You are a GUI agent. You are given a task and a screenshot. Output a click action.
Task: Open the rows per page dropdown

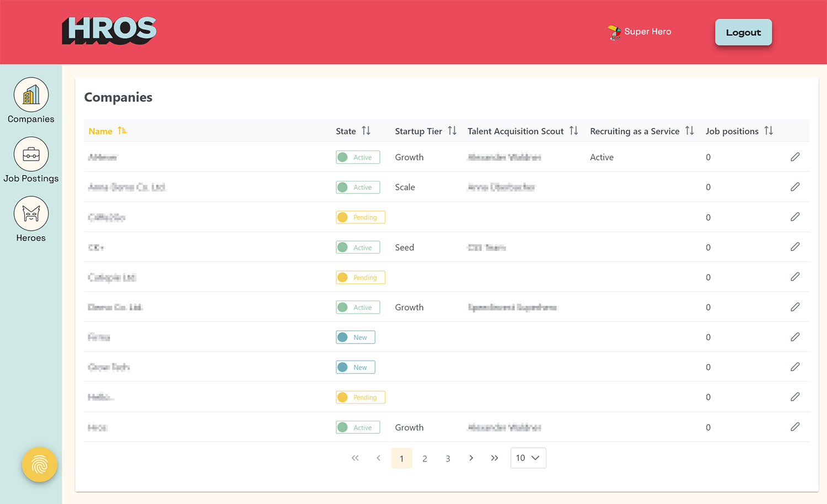coord(528,458)
